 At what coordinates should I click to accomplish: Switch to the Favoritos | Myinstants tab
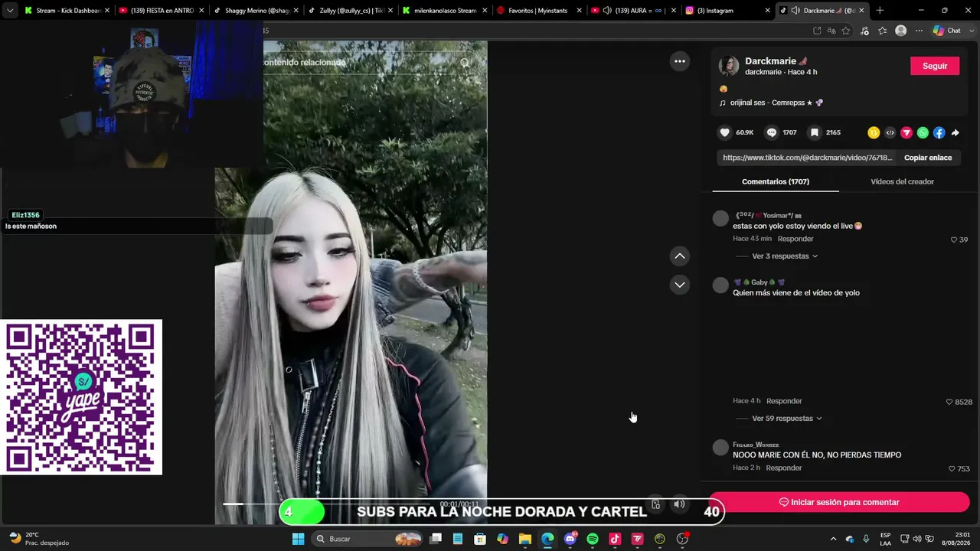(x=539, y=11)
